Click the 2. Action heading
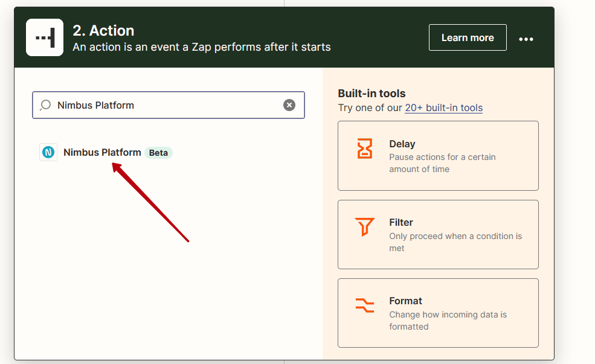595x364 pixels. [x=103, y=31]
